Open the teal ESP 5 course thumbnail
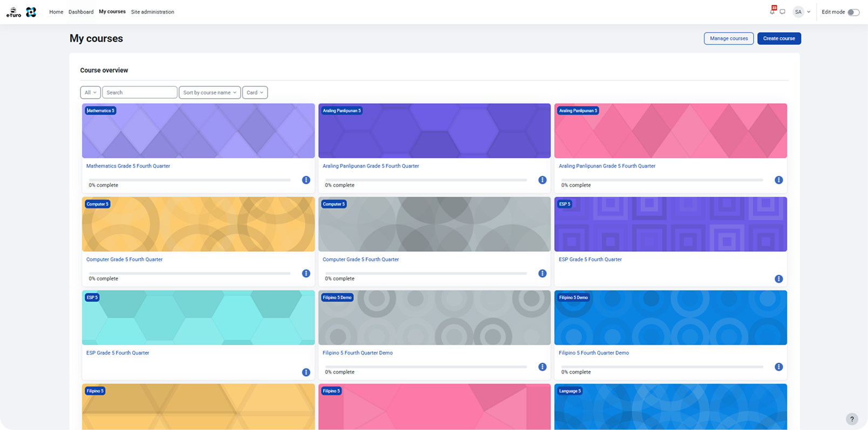The width and height of the screenshot is (868, 430). (199, 318)
